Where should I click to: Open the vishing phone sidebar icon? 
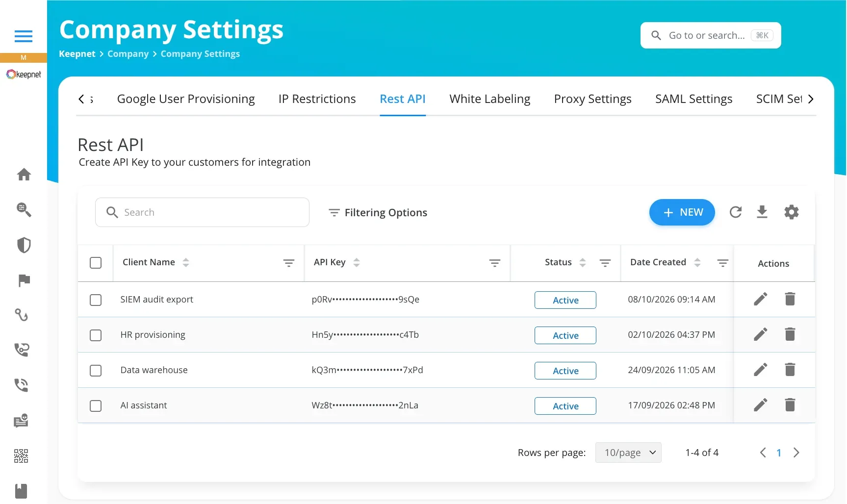22,385
